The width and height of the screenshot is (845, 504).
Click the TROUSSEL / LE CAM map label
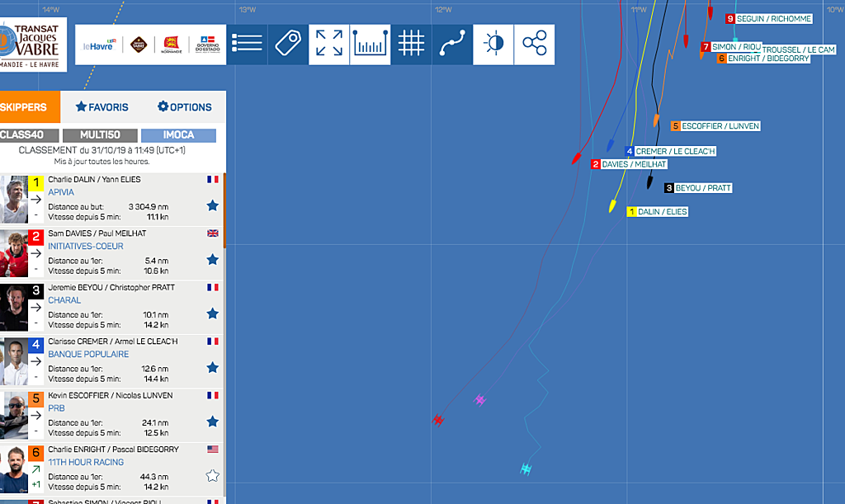(x=798, y=49)
